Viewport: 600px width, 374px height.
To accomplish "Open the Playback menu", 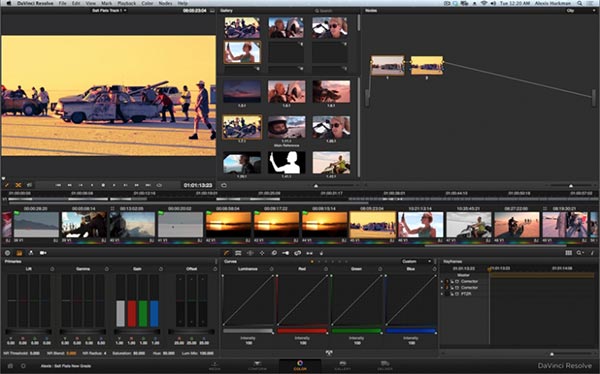I will point(126,3).
